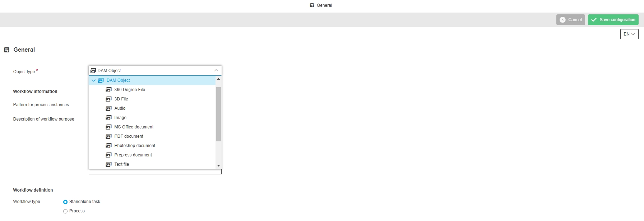The width and height of the screenshot is (644, 221).
Task: Click the DAM Object icon in combo field
Action: point(93,71)
